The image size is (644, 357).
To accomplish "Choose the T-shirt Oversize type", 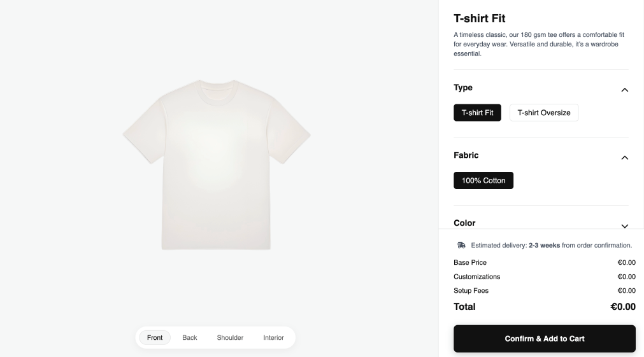I will tap(543, 113).
